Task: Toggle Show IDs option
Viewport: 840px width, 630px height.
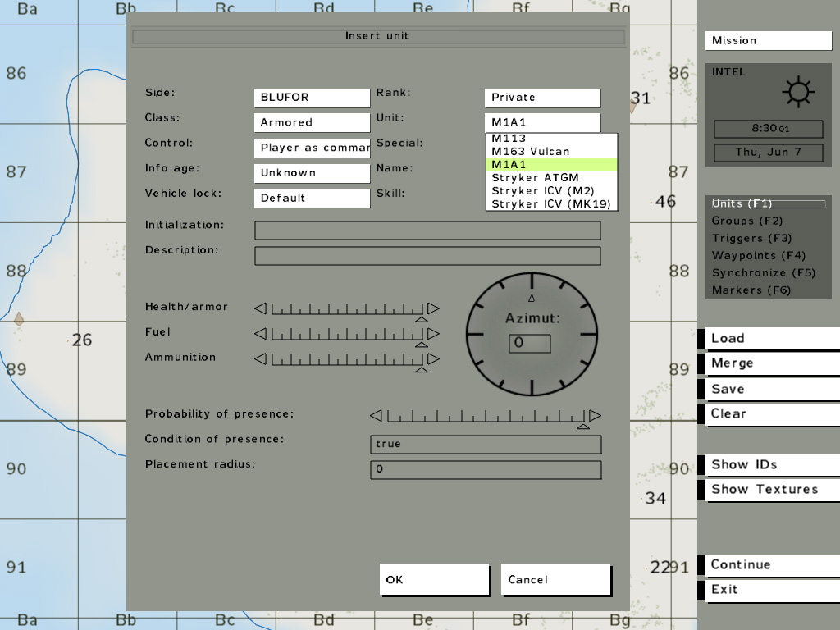Action: point(743,465)
